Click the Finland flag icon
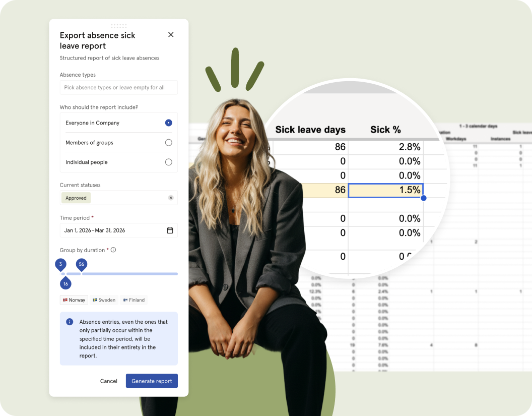 pyautogui.click(x=124, y=300)
